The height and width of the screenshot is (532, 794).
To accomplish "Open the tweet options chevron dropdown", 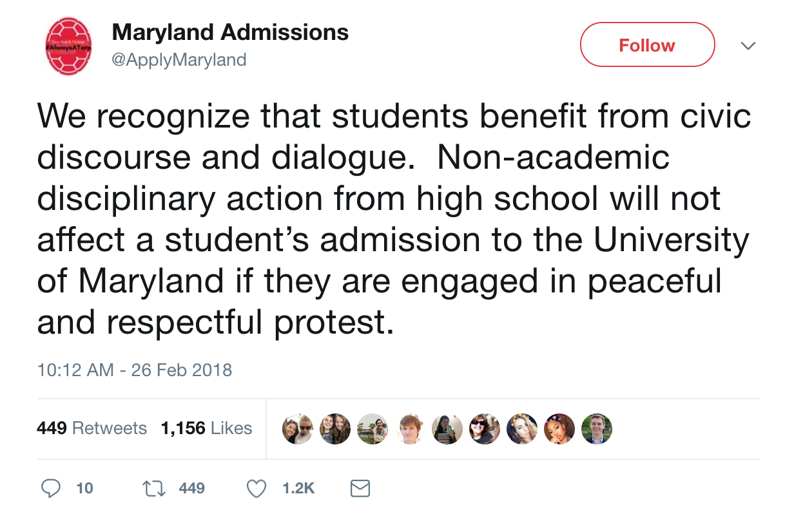I will click(748, 46).
